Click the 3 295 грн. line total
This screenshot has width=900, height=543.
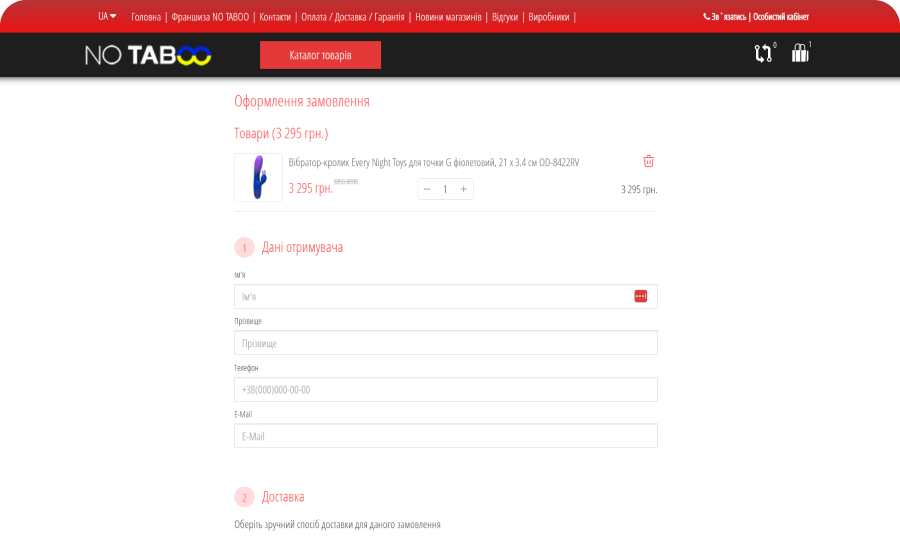639,189
